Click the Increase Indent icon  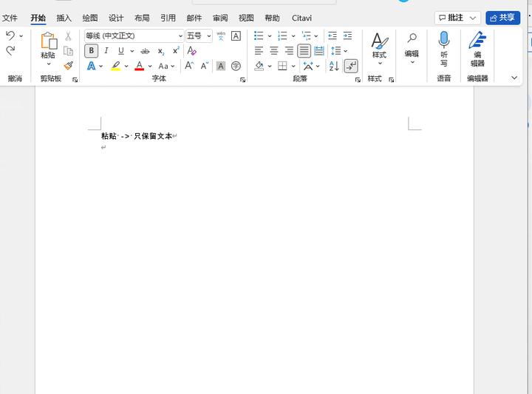point(347,35)
